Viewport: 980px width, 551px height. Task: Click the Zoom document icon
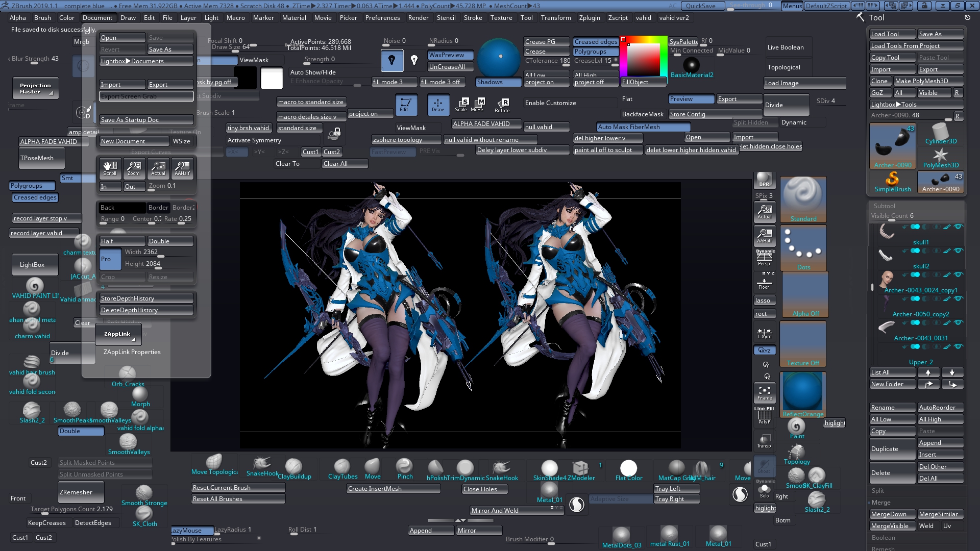(x=134, y=168)
